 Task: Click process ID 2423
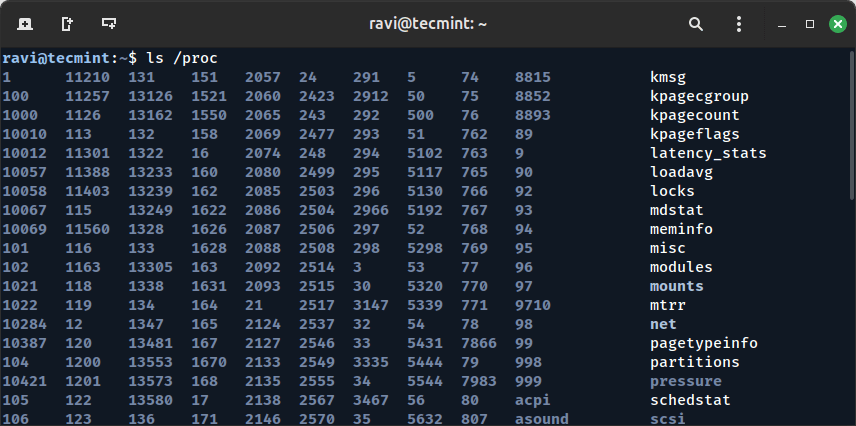317,97
